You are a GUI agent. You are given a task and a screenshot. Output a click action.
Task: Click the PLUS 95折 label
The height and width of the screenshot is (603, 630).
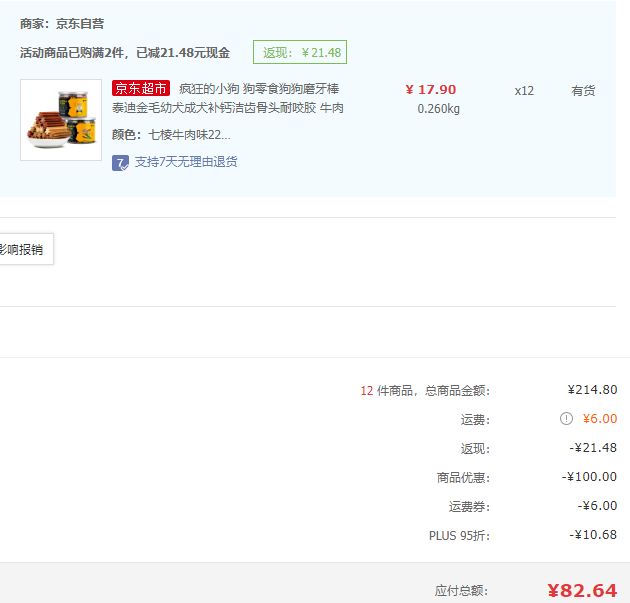pos(460,536)
